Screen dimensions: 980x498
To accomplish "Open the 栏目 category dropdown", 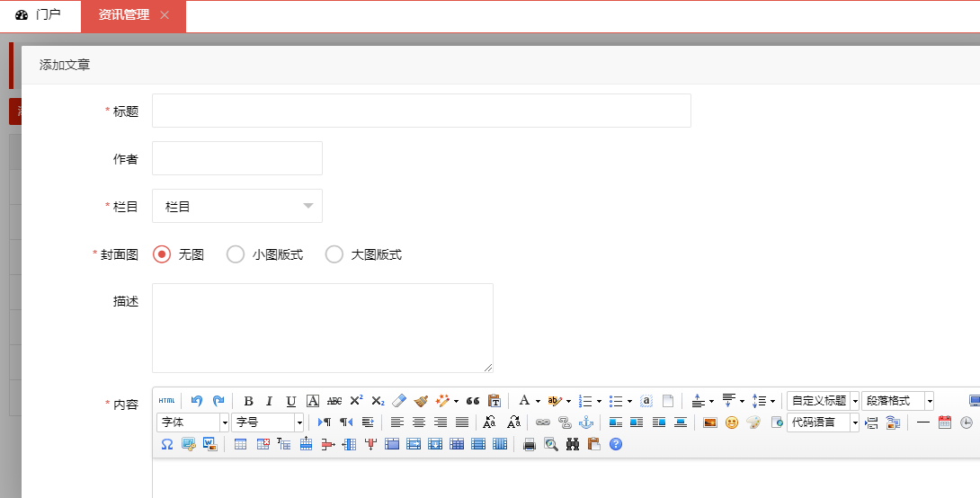I will [x=237, y=206].
